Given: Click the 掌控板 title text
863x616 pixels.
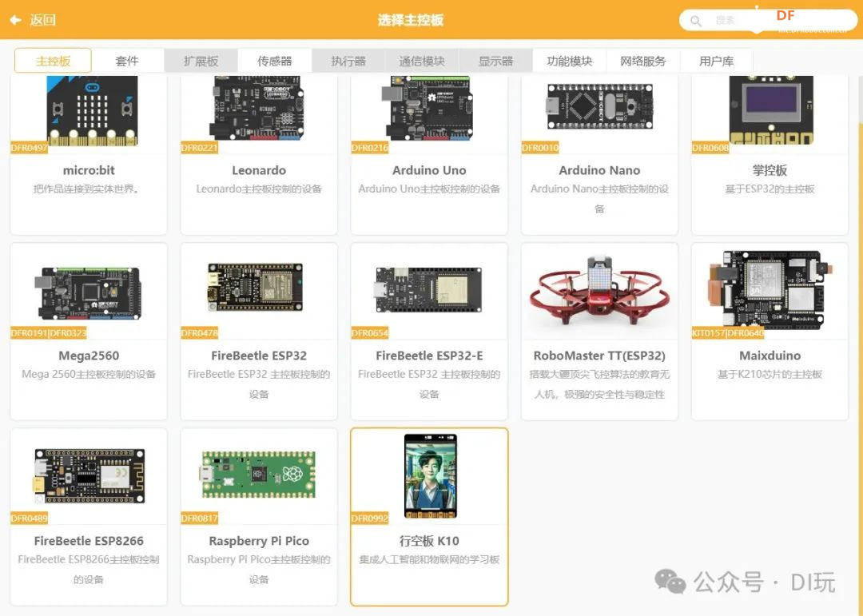Looking at the screenshot, I should 770,170.
